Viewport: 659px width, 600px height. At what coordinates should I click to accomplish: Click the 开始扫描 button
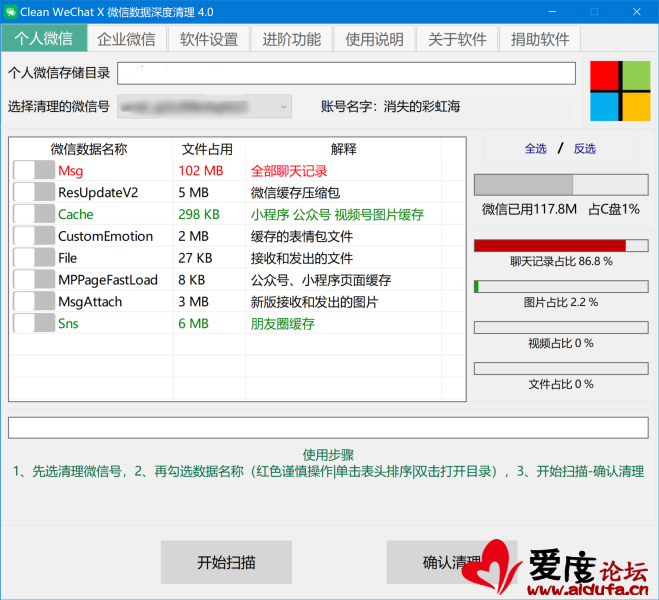[x=226, y=562]
